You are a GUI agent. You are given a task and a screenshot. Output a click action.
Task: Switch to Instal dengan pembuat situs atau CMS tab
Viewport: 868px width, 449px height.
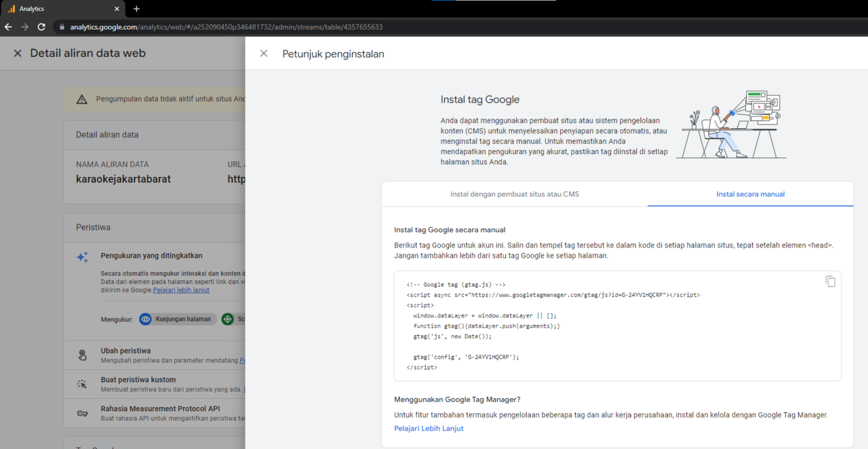tap(515, 194)
